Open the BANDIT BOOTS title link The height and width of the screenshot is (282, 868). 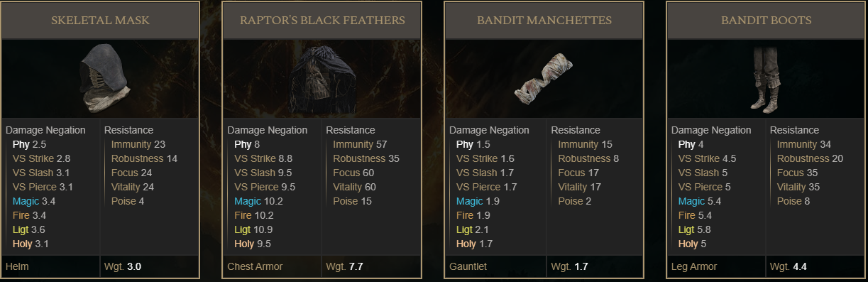(x=766, y=20)
